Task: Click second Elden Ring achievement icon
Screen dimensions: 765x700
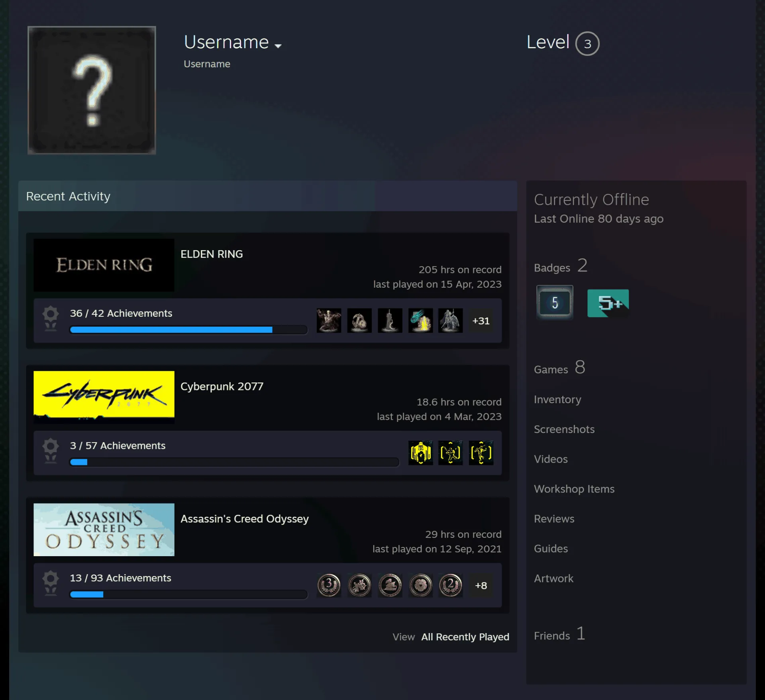Action: click(x=359, y=320)
